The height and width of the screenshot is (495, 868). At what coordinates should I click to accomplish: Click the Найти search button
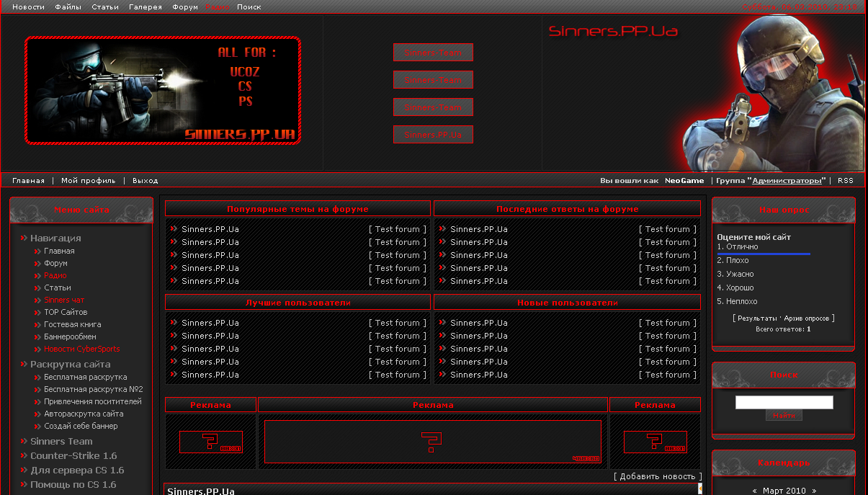point(784,416)
